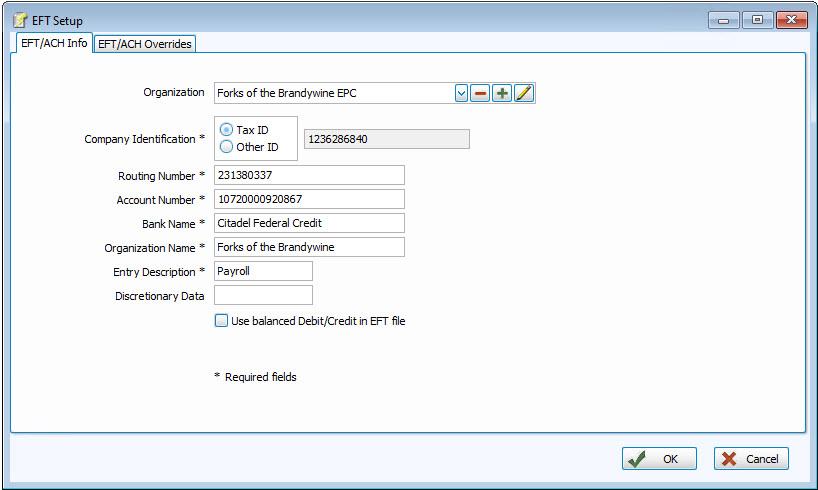This screenshot has height=490, width=818.
Task: Remove organization with the red minus icon
Action: [x=480, y=93]
